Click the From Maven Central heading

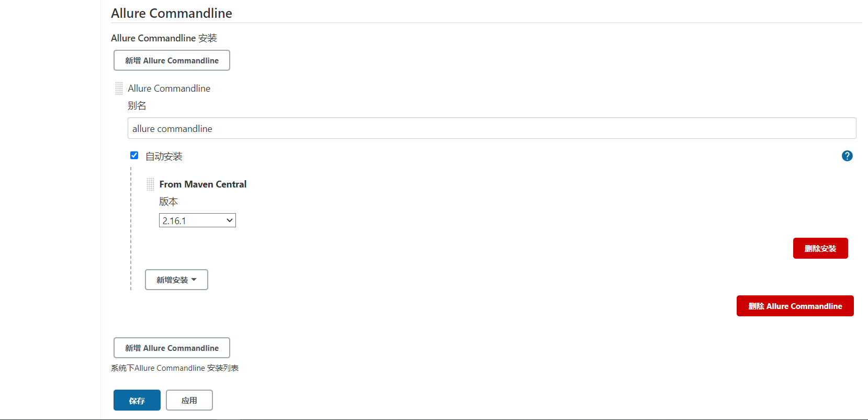pos(203,184)
